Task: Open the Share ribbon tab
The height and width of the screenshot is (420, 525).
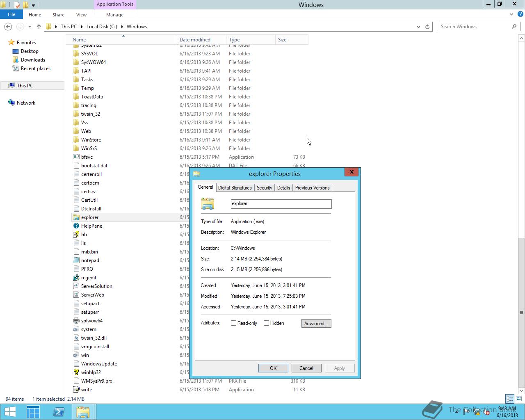Action: coord(58,15)
